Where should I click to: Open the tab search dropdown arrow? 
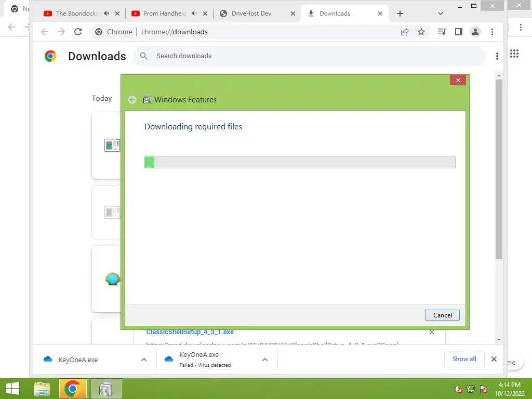(441, 14)
